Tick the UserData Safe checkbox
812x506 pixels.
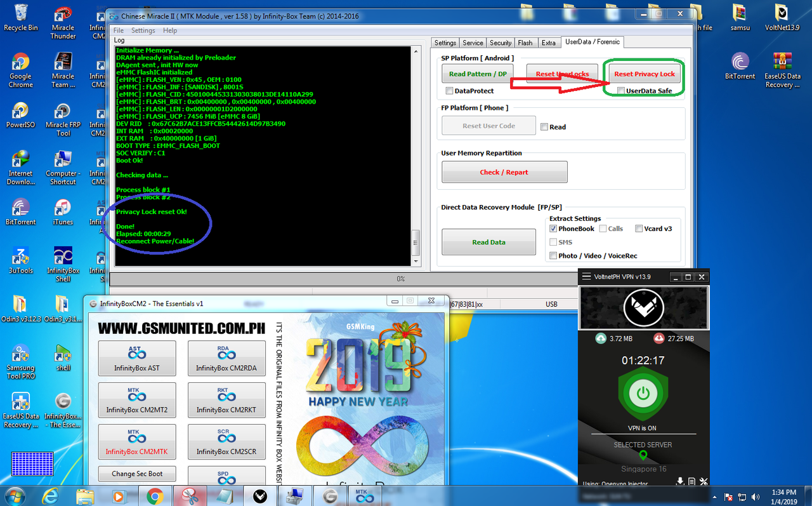(621, 91)
